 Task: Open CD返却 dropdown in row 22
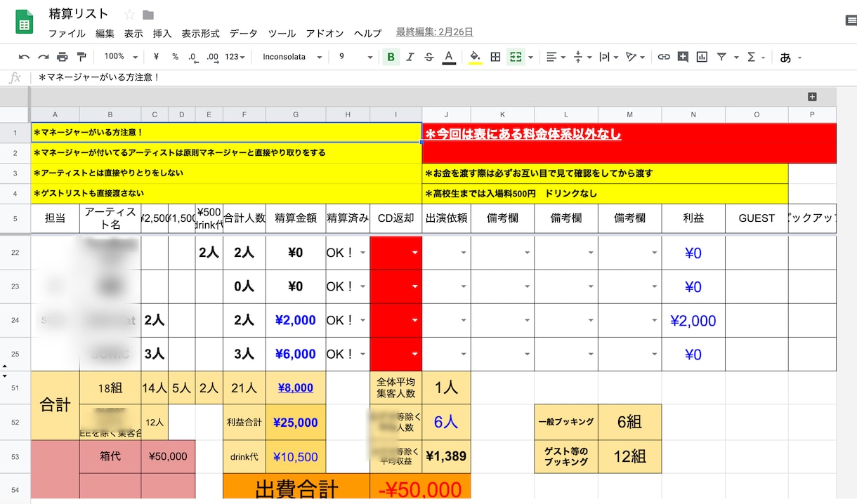click(x=415, y=253)
